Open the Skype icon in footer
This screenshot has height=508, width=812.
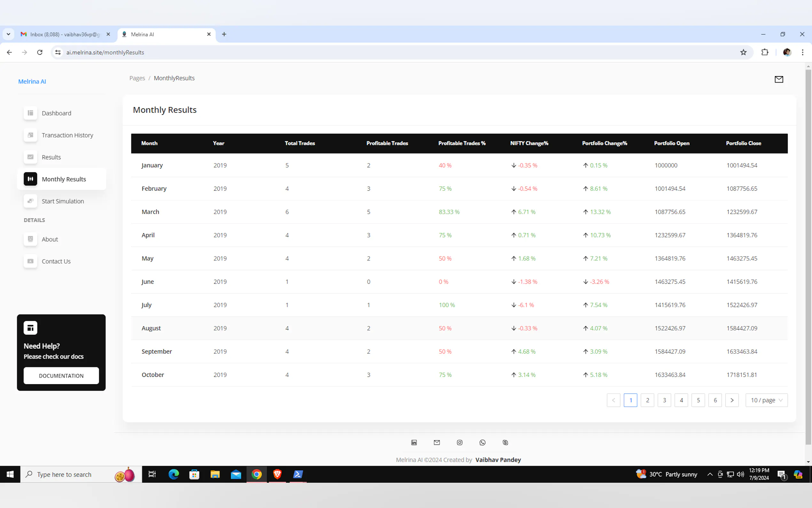pyautogui.click(x=505, y=442)
